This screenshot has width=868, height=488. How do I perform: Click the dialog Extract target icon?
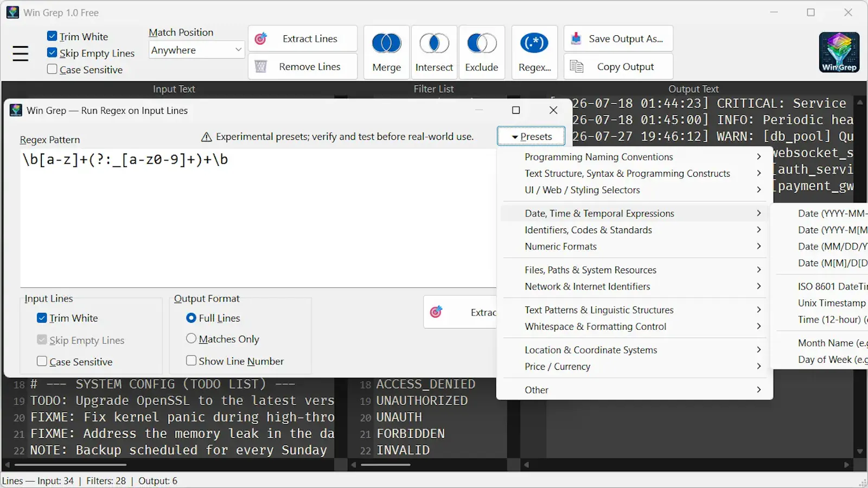point(436,312)
